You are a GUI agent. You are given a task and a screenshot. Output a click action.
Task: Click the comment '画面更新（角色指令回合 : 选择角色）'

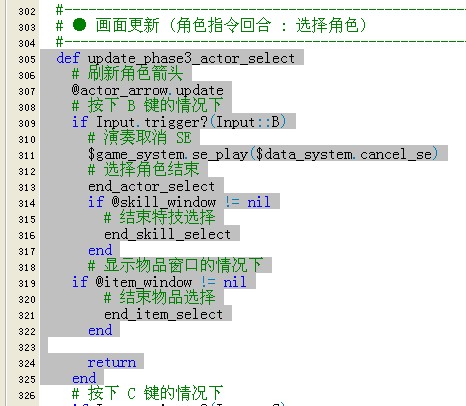coord(231,25)
